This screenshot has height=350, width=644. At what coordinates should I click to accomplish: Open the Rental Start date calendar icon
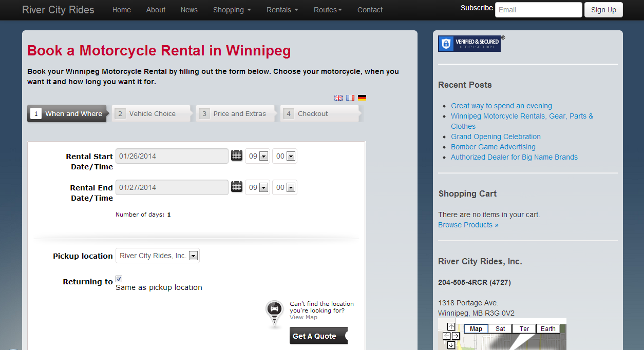coord(237,155)
